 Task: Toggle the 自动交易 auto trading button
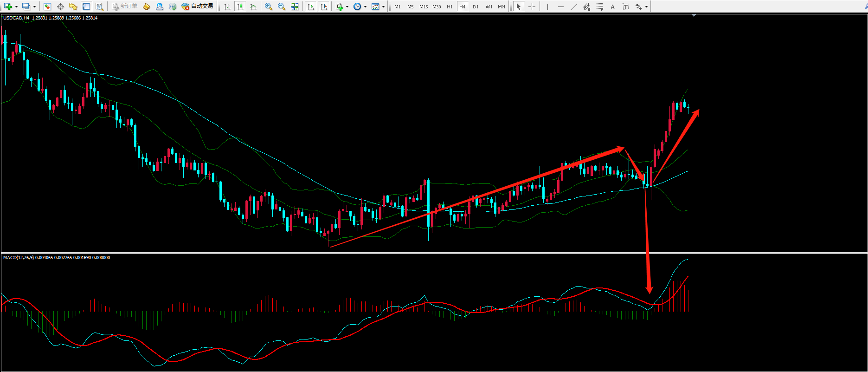point(198,7)
